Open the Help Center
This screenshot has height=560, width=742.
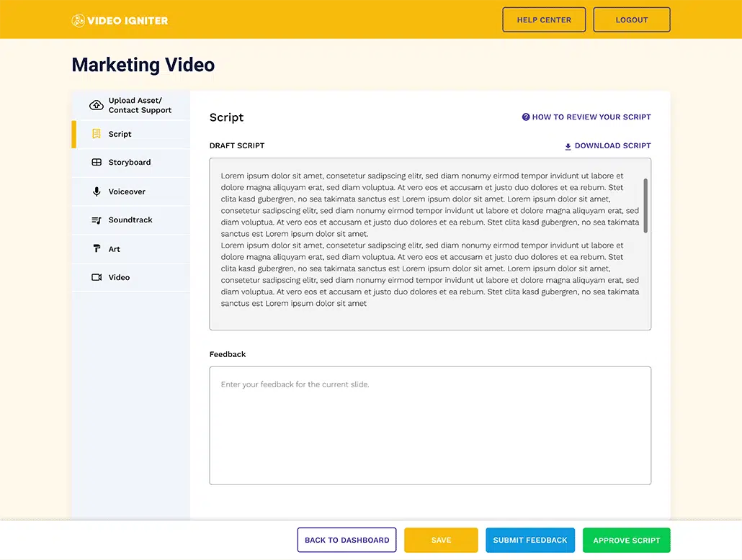tap(544, 19)
